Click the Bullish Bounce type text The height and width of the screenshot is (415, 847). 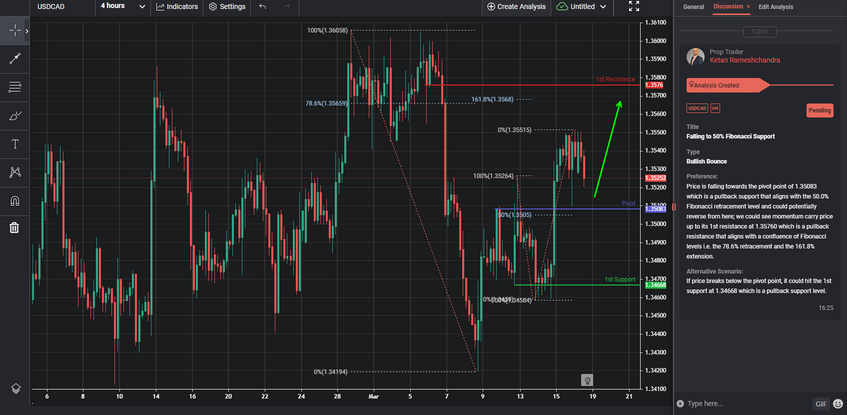coord(707,162)
